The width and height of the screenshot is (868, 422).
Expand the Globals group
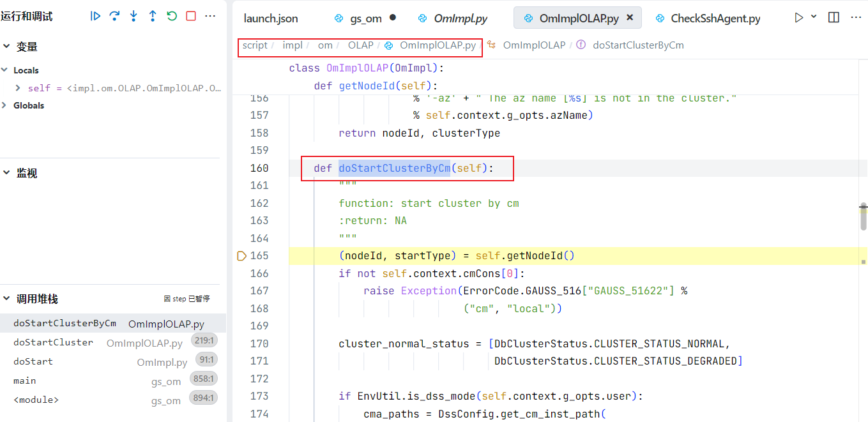5,105
